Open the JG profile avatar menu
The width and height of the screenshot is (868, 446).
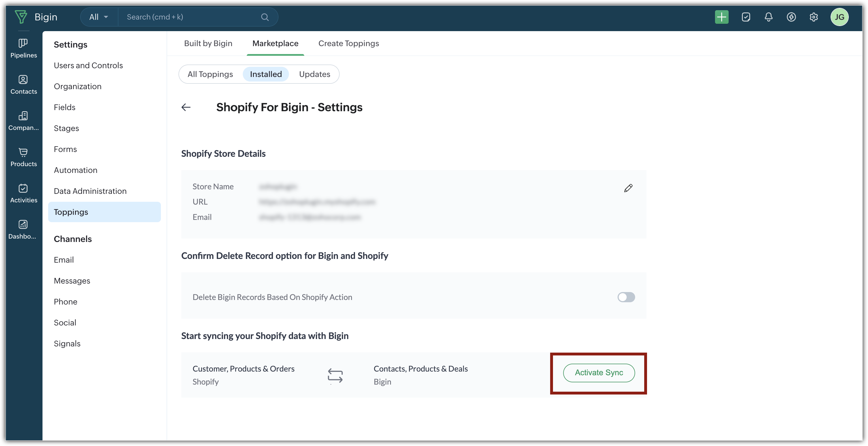coord(839,17)
